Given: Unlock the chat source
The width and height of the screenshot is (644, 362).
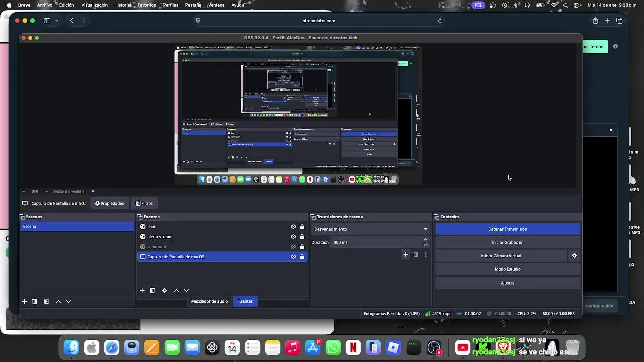Looking at the screenshot, I should [302, 227].
